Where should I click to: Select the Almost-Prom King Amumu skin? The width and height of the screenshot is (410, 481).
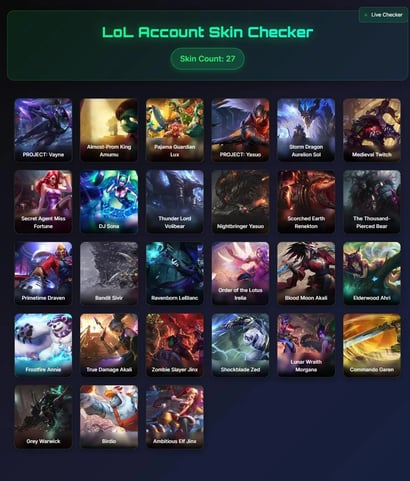pos(109,130)
